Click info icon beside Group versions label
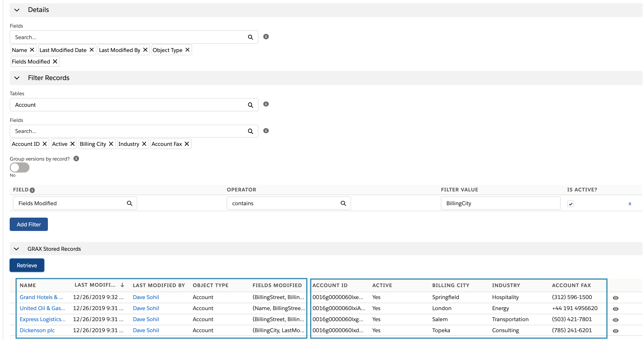 click(x=76, y=158)
